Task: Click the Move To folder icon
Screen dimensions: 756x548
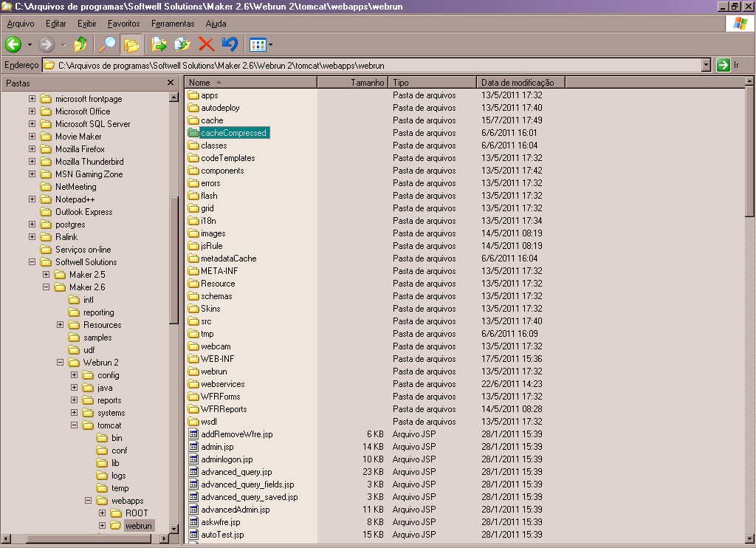Action: [x=159, y=44]
